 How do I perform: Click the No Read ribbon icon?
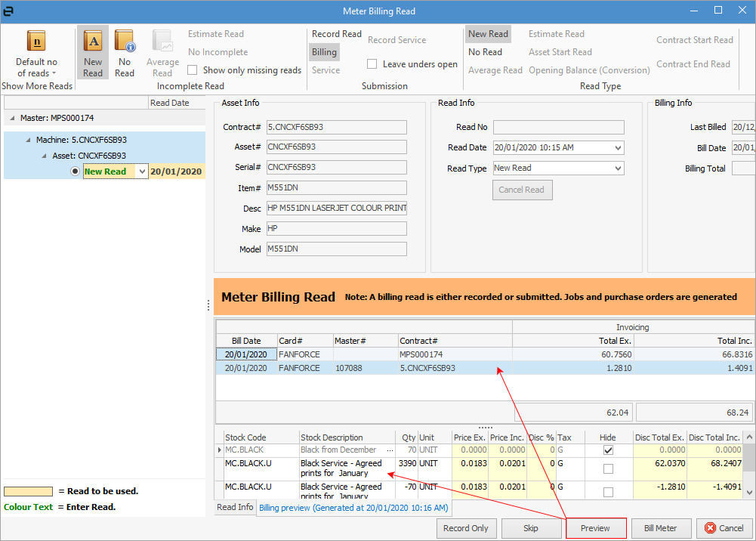(x=125, y=42)
